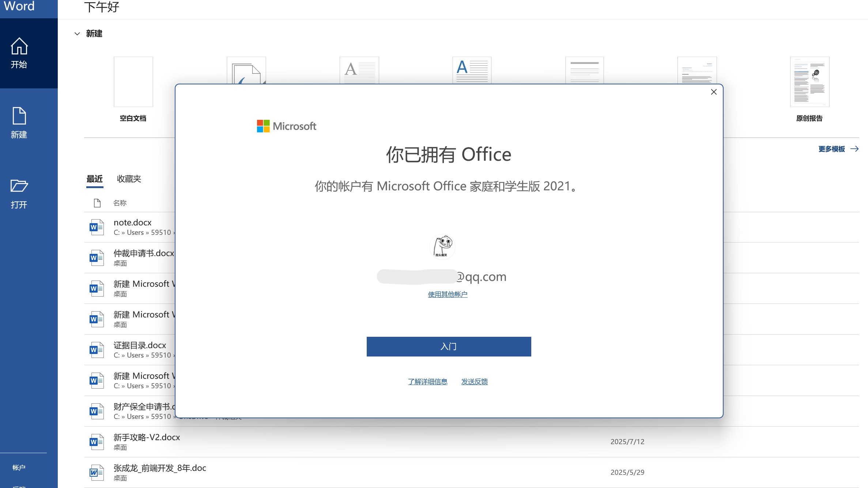Click the 2025/5/29 date entry
The image size is (868, 488).
pyautogui.click(x=627, y=472)
